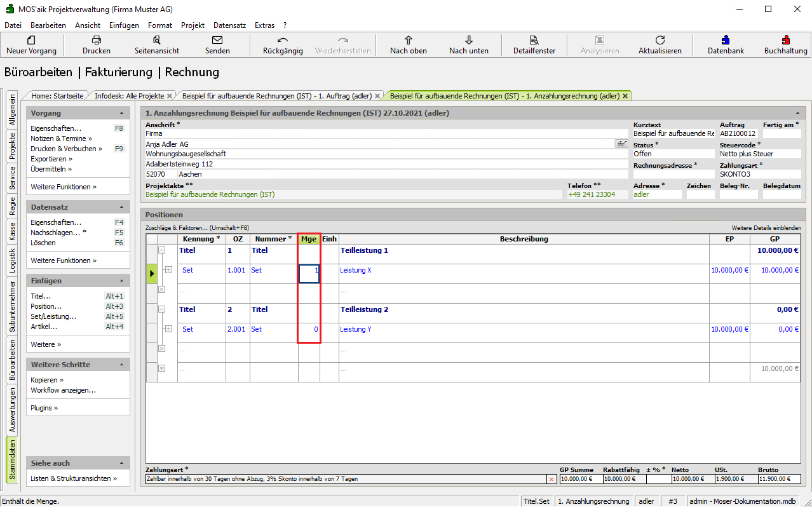
Task: Insert an Artikel... from the Einfügen panel
Action: [44, 327]
